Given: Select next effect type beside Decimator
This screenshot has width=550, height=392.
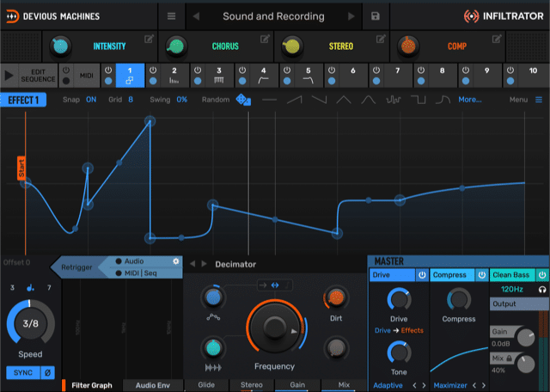Looking at the screenshot, I should pos(204,264).
